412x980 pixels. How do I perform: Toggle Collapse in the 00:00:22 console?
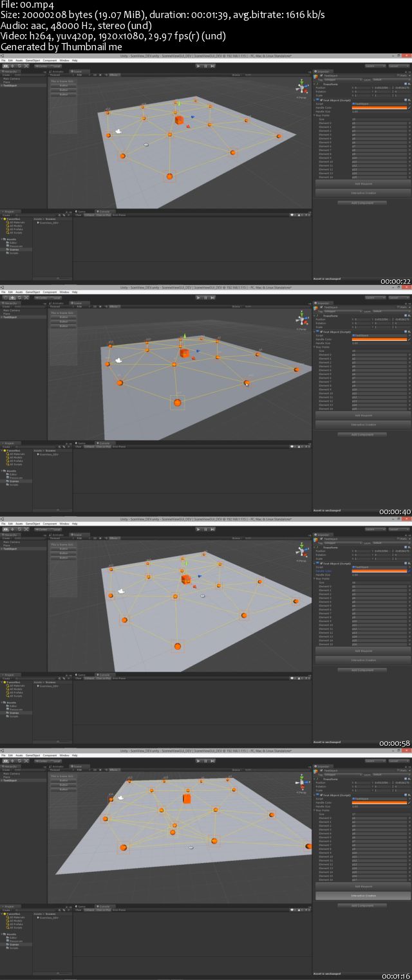[89, 215]
